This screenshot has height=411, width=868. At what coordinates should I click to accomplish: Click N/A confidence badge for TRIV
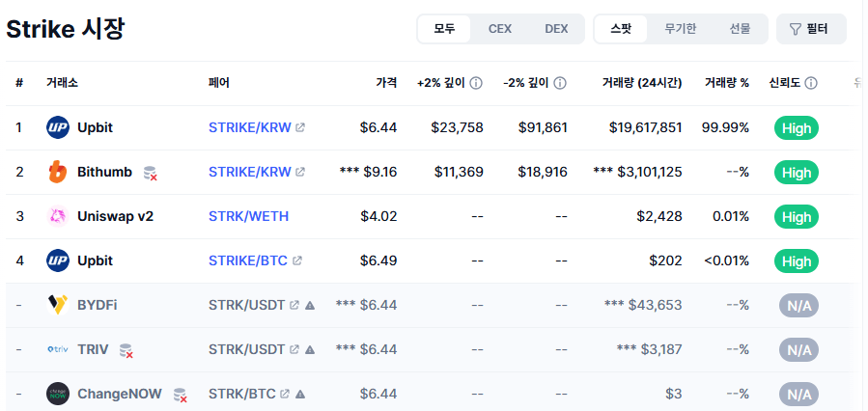(x=798, y=349)
